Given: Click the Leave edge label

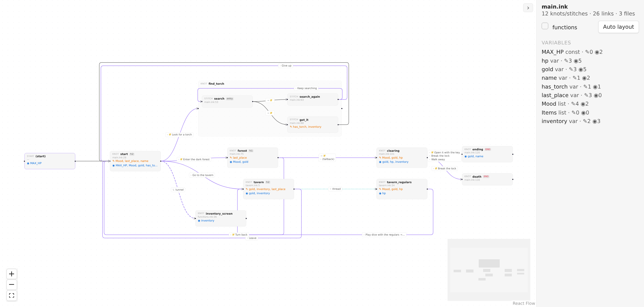Looking at the screenshot, I should point(252,238).
